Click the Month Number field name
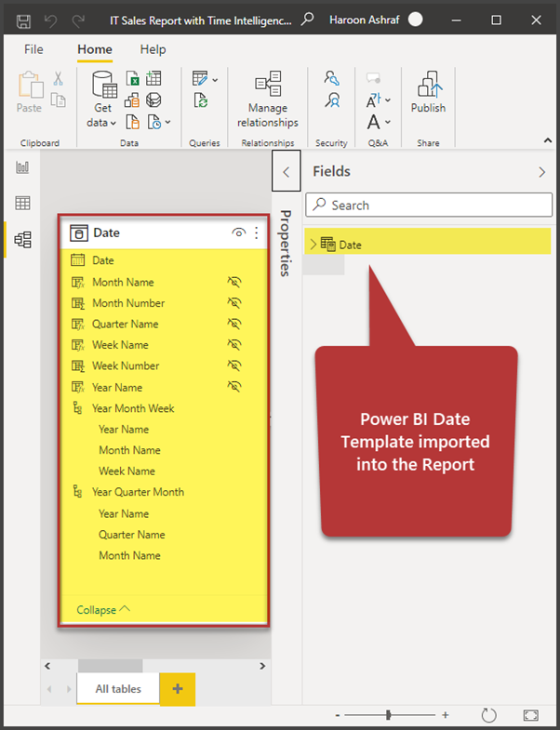Screen dimensions: 560x730 pyautogui.click(x=128, y=302)
